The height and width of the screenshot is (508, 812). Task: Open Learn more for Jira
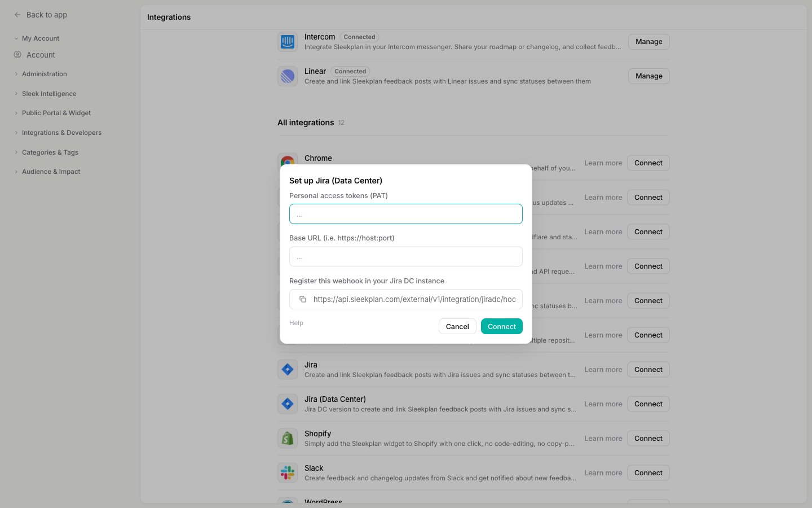point(603,370)
